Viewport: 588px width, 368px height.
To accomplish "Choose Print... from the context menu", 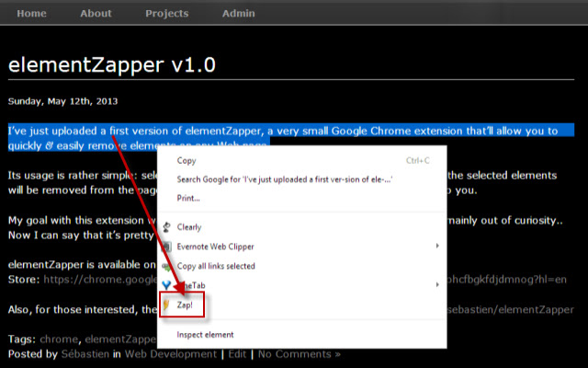I will [x=302, y=199].
